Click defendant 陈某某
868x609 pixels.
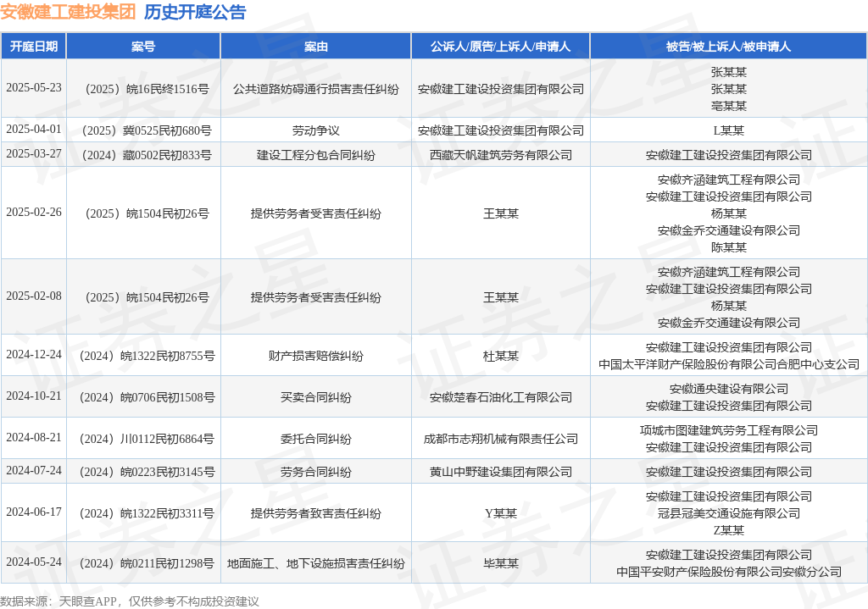[728, 247]
